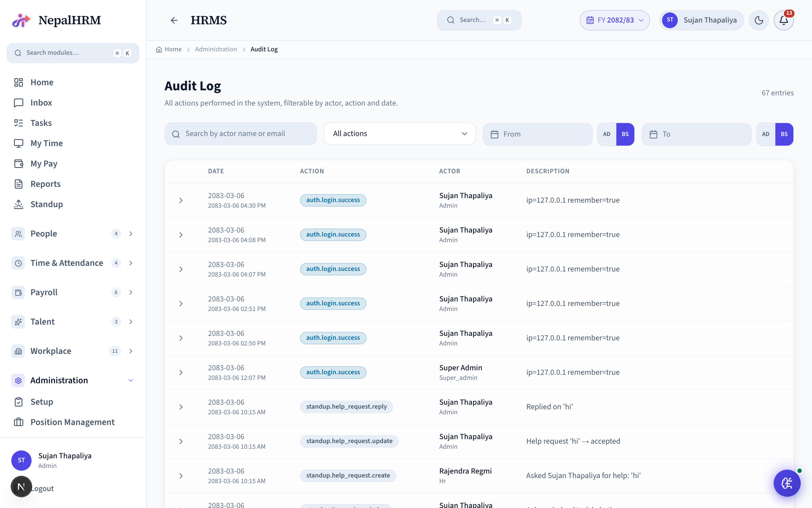This screenshot has height=508, width=812.
Task: Click the NepalHRM logo icon
Action: click(21, 20)
